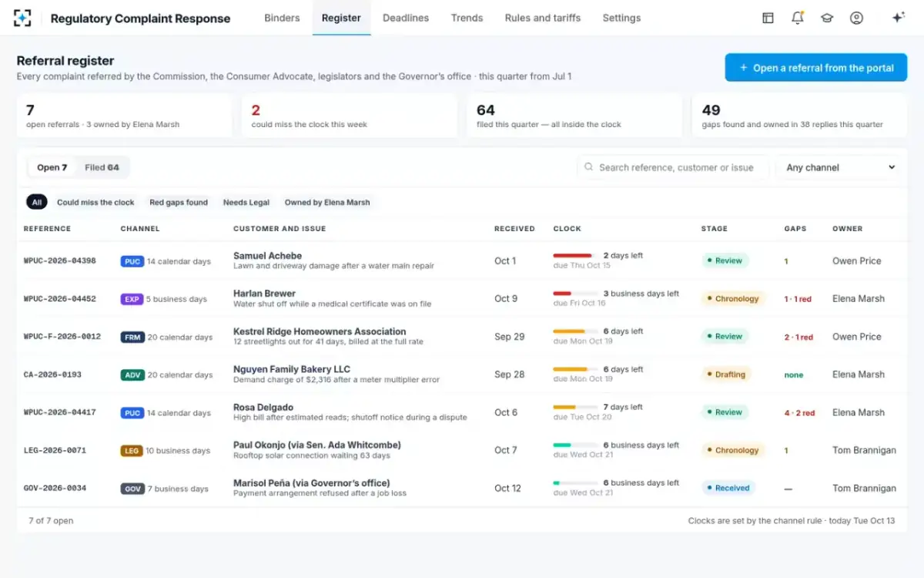Click the ADV channel badge
Viewport: 924px width, 578px height.
pos(132,375)
